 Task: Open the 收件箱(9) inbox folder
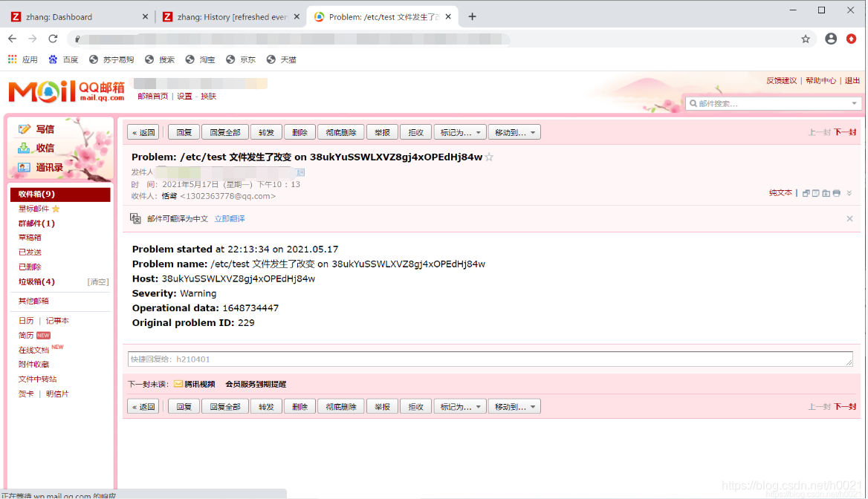60,194
